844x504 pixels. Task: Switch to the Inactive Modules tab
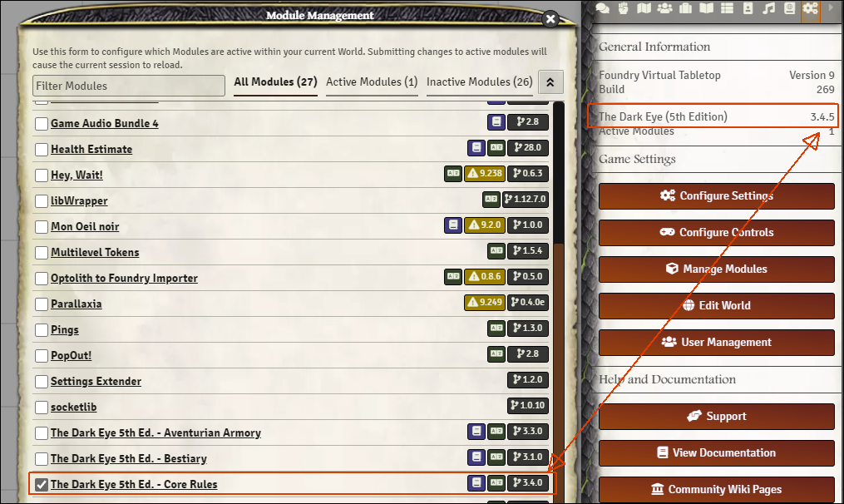click(479, 82)
